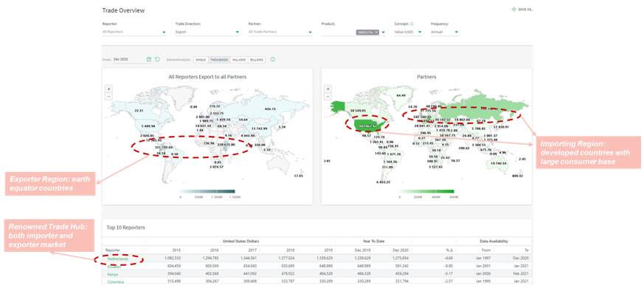Viewport: 644px width, 291px height.
Task: Open the Netherlands reporter link
Action: click(x=118, y=259)
